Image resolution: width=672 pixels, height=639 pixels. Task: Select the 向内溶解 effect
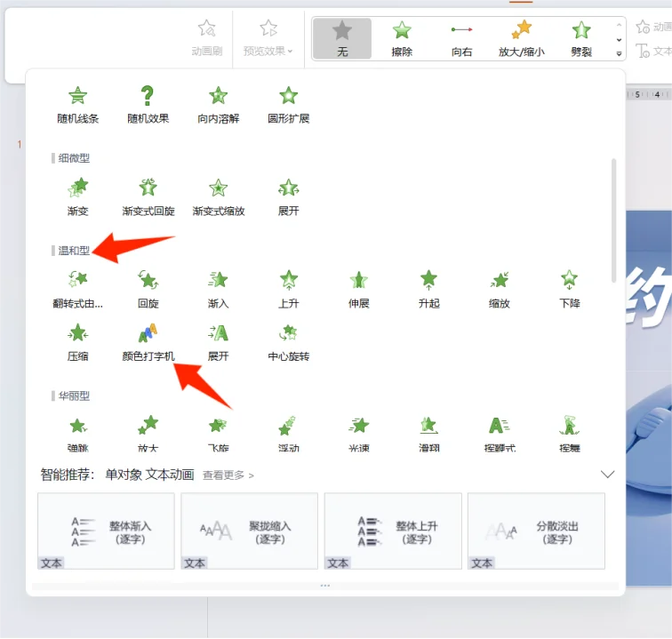[x=218, y=103]
